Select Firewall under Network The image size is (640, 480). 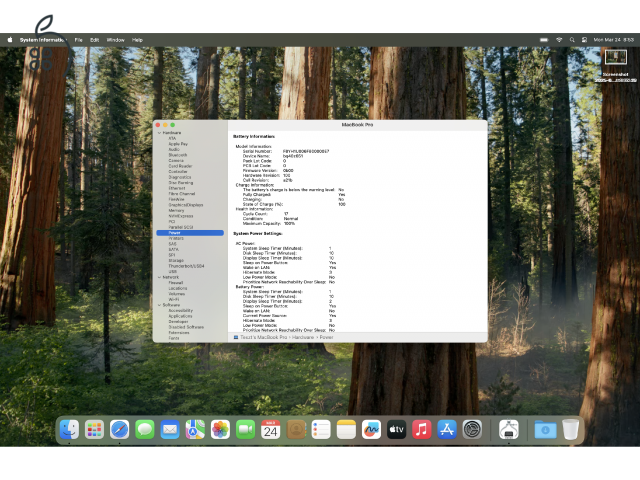[x=176, y=282]
